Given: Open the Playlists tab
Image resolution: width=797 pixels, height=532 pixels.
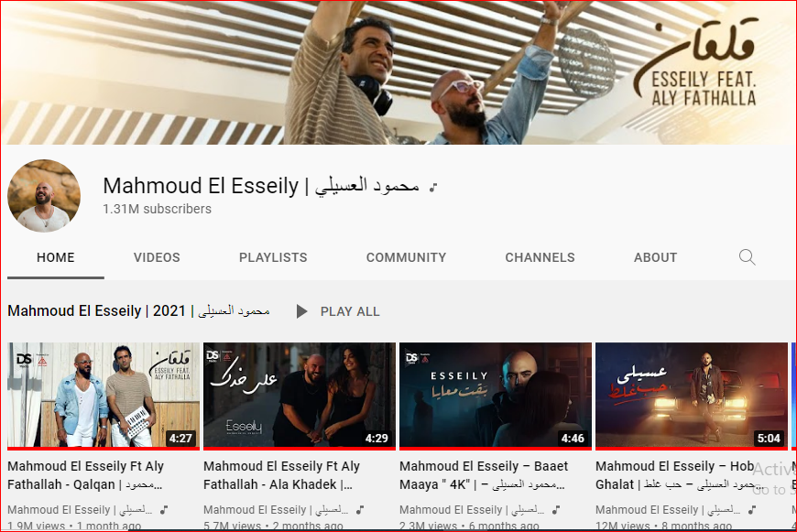Looking at the screenshot, I should (x=273, y=257).
